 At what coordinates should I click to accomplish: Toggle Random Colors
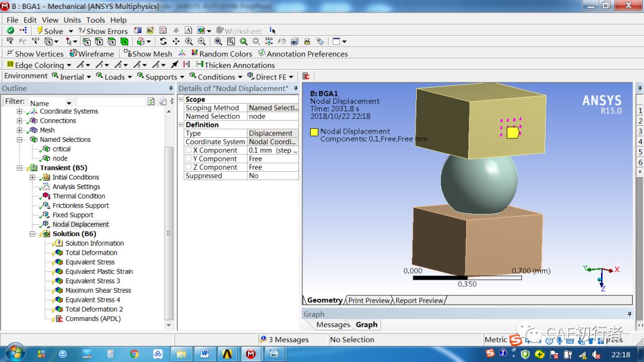tap(221, 54)
